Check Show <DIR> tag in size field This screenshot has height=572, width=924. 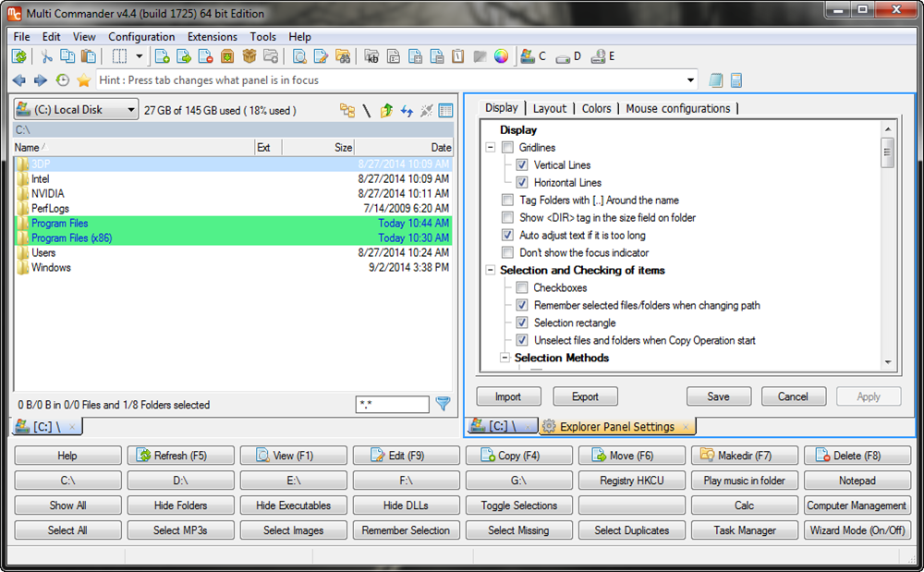point(507,217)
